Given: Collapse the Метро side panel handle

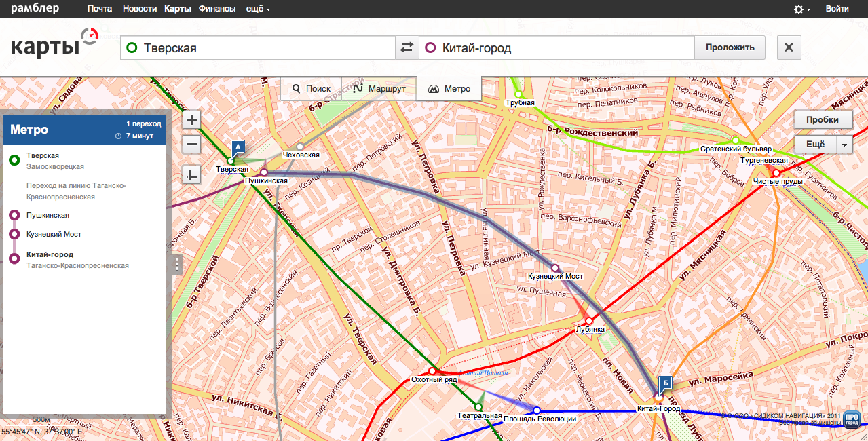Looking at the screenshot, I should (x=178, y=264).
